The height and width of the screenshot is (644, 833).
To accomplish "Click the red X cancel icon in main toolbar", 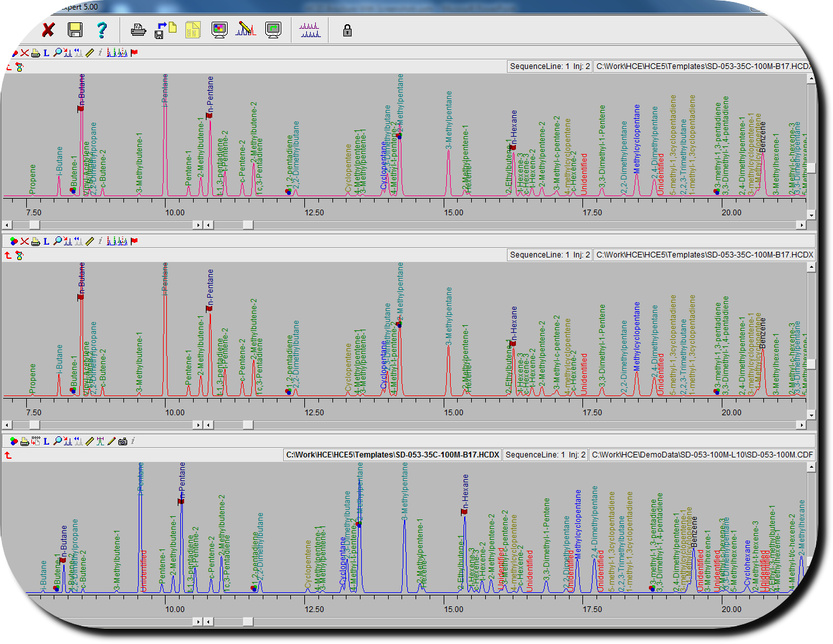I will click(x=49, y=30).
